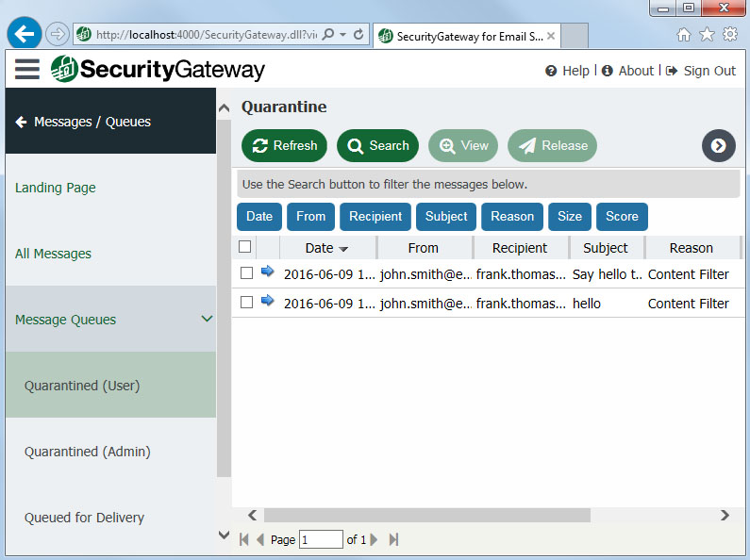Click the Page number input field

[x=321, y=539]
